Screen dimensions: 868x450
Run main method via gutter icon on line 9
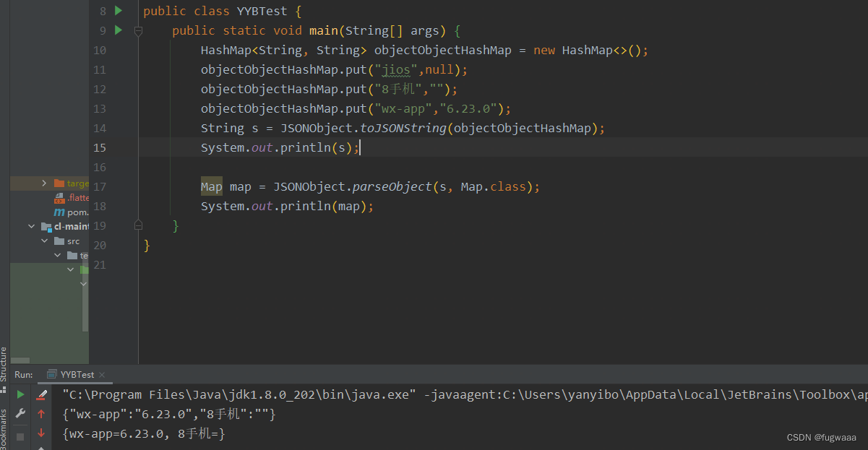(119, 30)
